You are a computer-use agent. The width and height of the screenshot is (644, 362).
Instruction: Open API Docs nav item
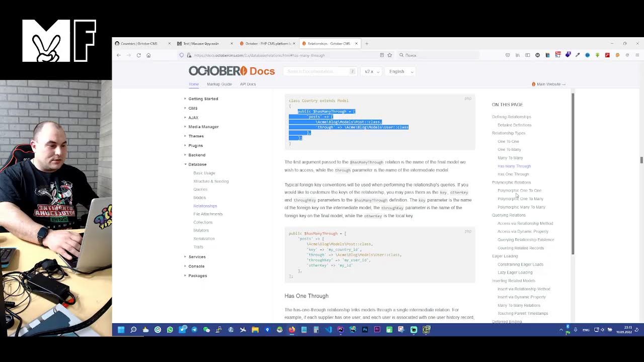(248, 84)
